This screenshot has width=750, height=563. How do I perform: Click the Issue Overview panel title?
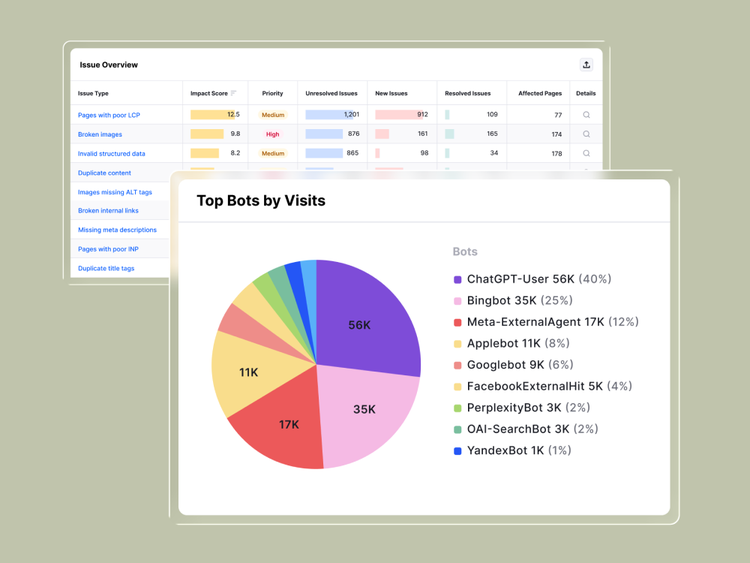pos(109,65)
